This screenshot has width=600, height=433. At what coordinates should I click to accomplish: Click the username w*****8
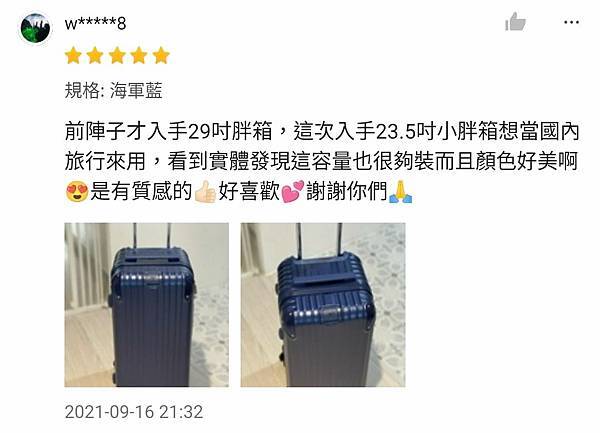[x=95, y=24]
